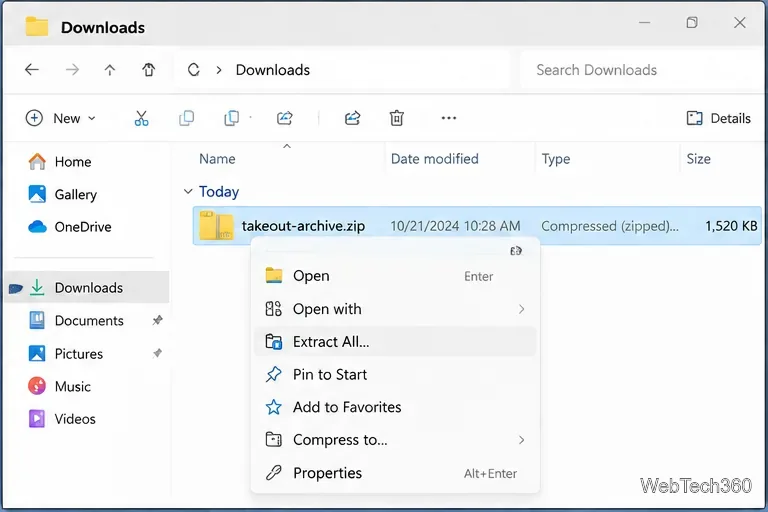The image size is (768, 512).
Task: Expand the Compress to submenu arrow
Action: pyautogui.click(x=521, y=440)
